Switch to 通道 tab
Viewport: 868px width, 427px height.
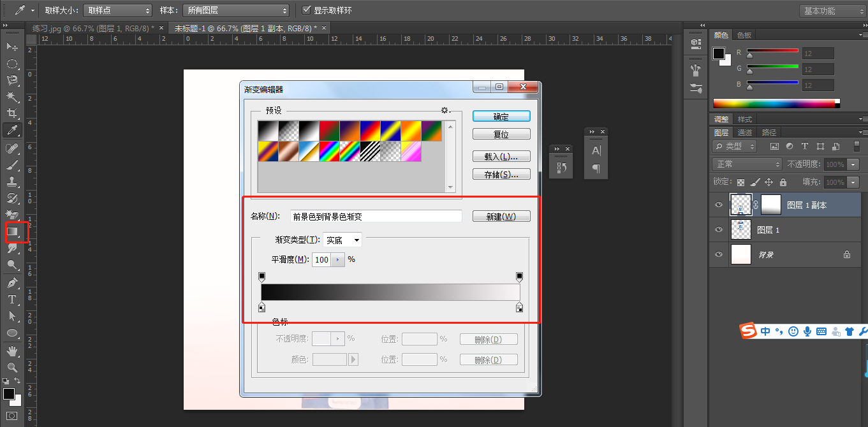coord(745,133)
